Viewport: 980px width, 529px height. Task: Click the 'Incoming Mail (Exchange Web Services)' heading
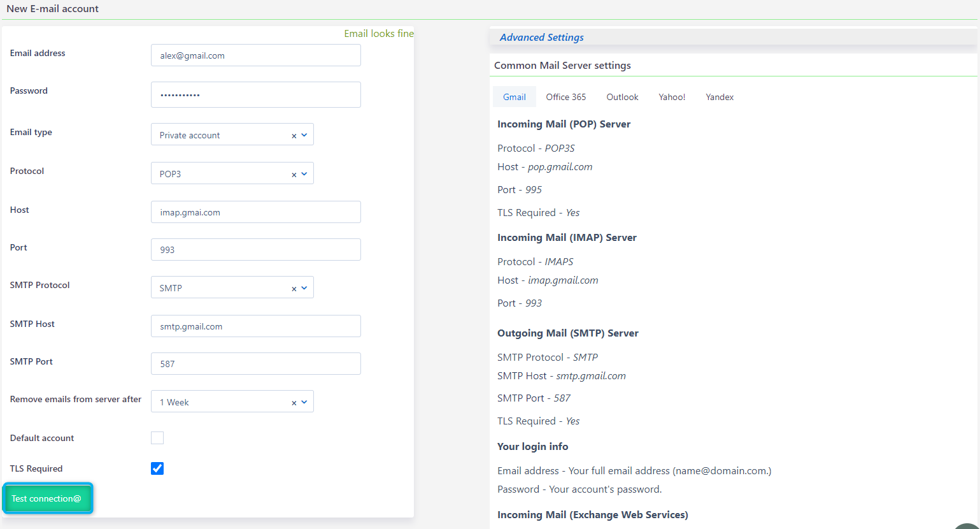click(593, 515)
